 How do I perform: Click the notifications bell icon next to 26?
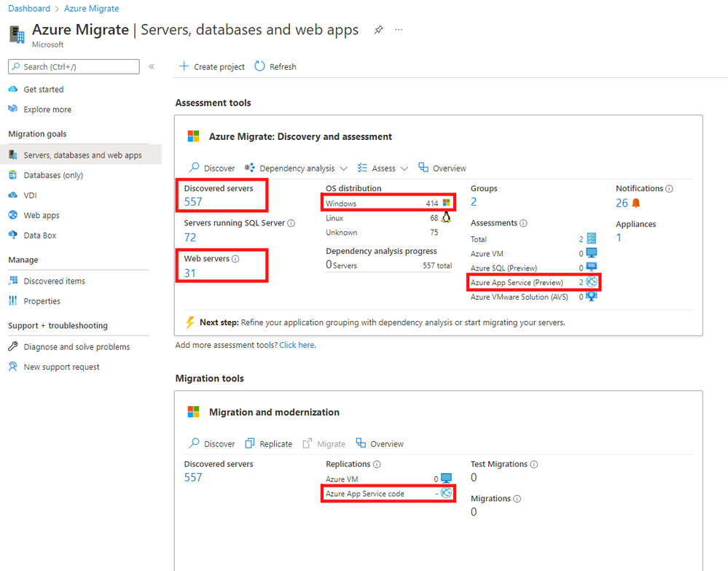pyautogui.click(x=636, y=203)
